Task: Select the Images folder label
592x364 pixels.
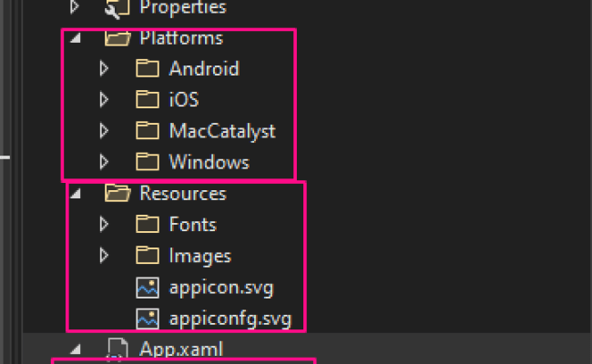Action: click(200, 257)
